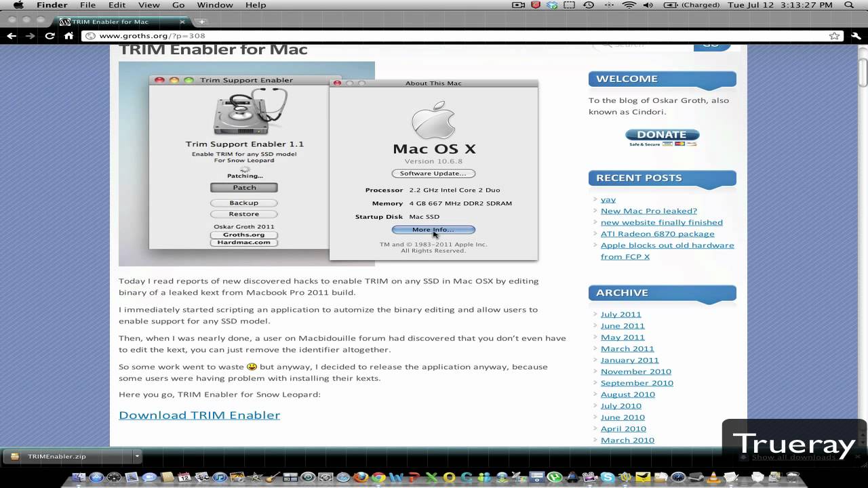Open the January 2011 archive
868x488 pixels.
[630, 361]
